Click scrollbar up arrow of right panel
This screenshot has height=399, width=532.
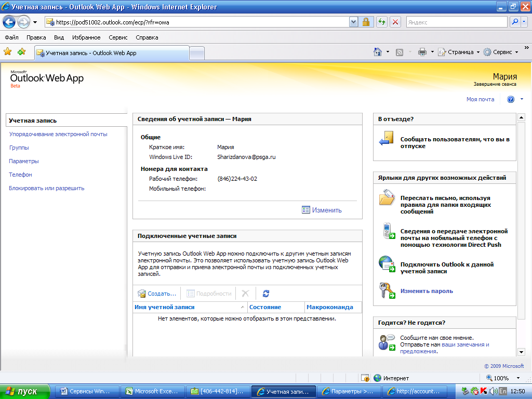pos(522,117)
